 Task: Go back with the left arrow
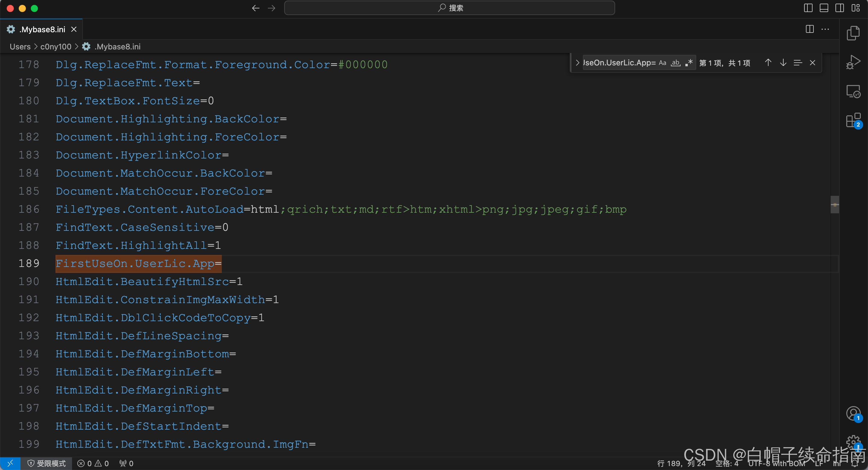[x=256, y=8]
